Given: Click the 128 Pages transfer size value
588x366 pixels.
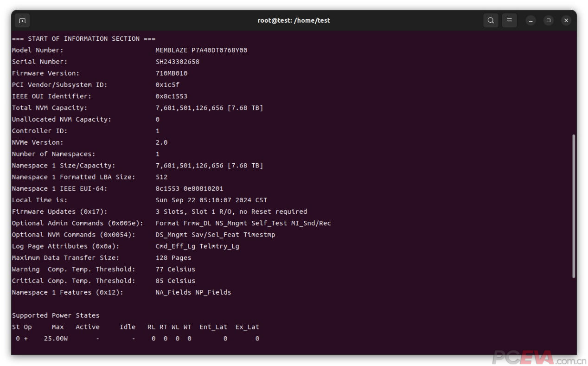Looking at the screenshot, I should (173, 258).
